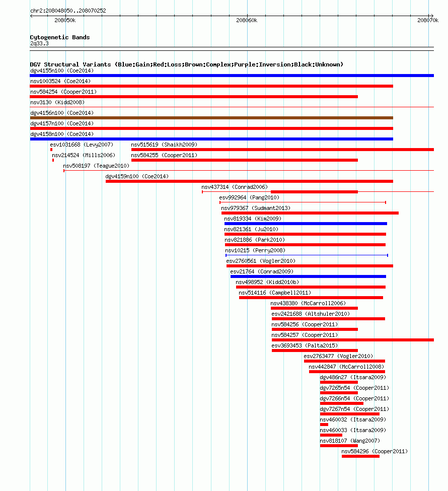
Task: Select nsv460033 (Itsara2009) label
Action: 353,430
